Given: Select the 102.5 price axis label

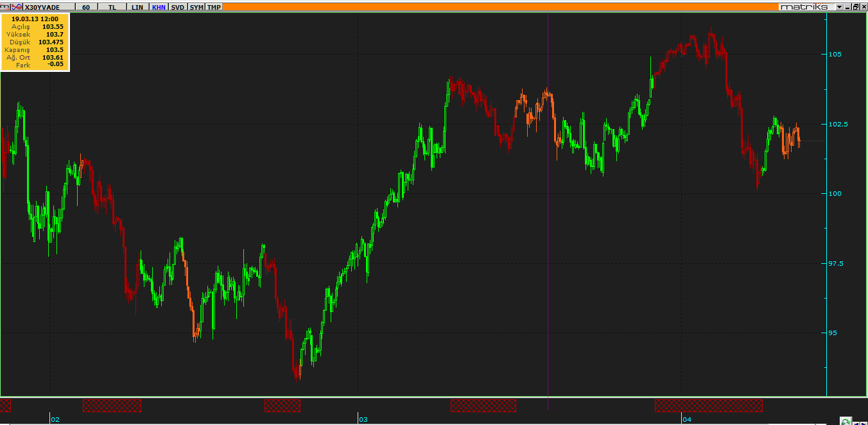Looking at the screenshot, I should coord(838,124).
